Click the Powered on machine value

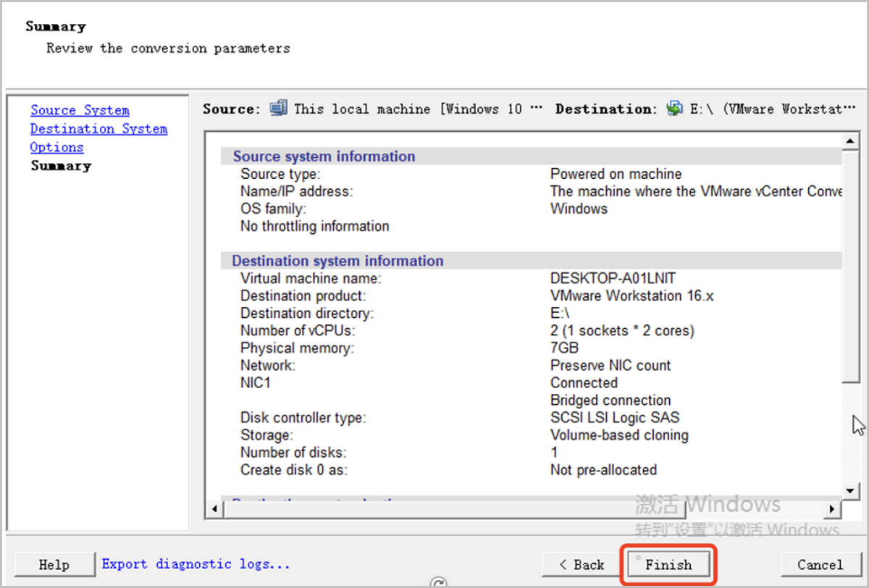(x=616, y=174)
